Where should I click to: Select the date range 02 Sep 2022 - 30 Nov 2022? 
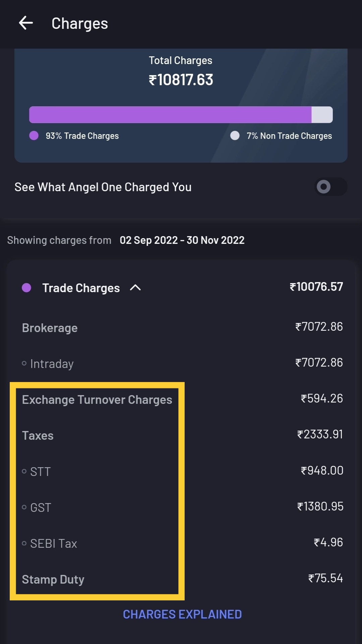pos(182,240)
